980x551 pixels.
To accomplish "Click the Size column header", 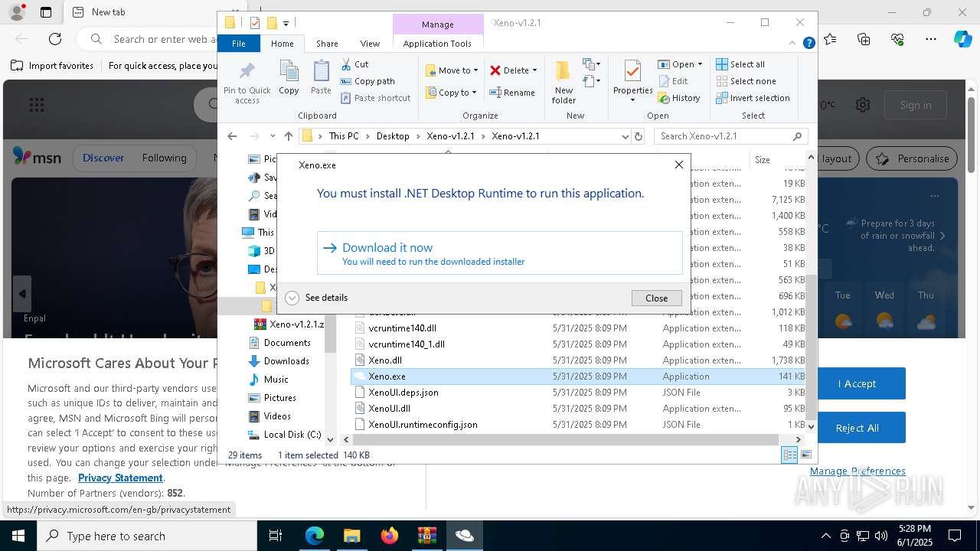I will (x=763, y=159).
